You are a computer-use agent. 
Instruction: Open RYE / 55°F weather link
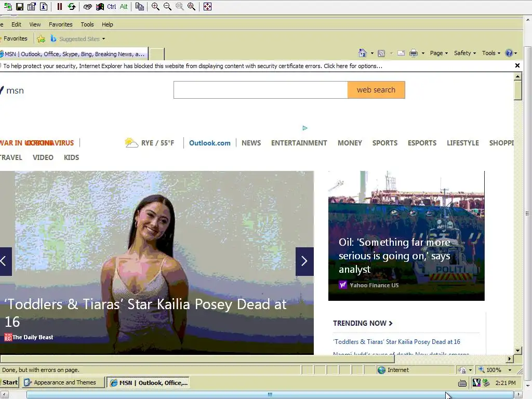(x=149, y=143)
